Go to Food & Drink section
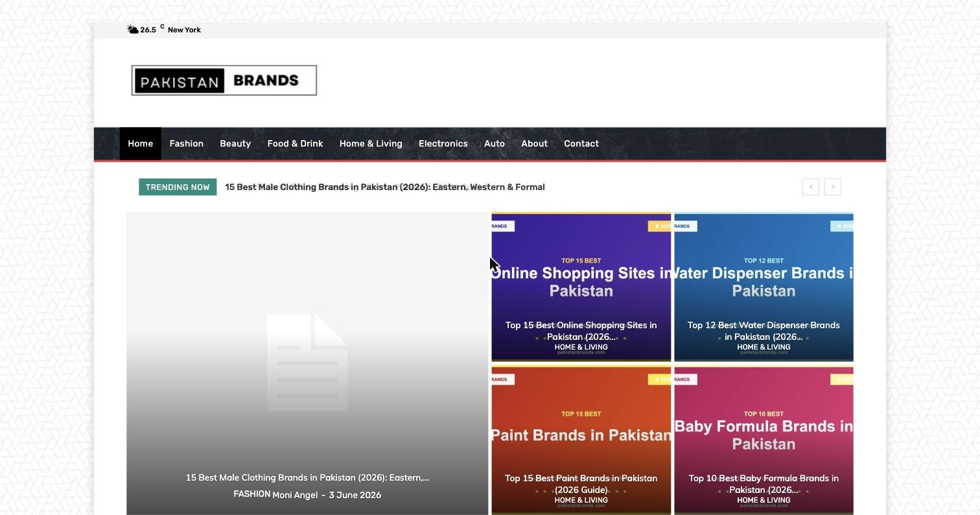The image size is (980, 515). pyautogui.click(x=295, y=143)
